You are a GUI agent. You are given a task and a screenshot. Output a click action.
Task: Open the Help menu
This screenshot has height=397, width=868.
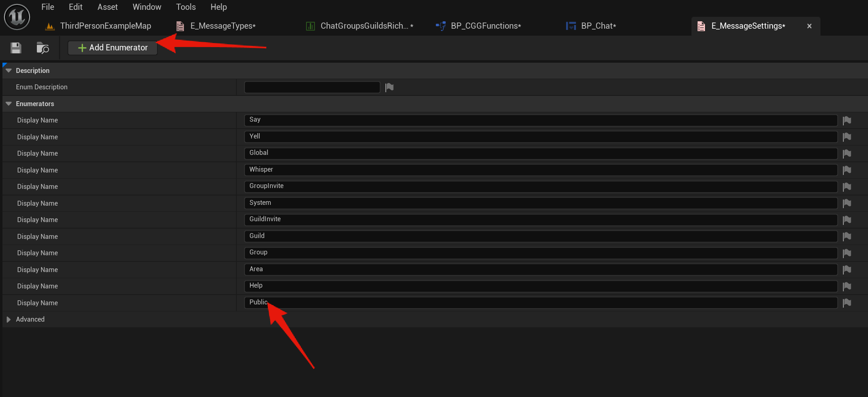click(x=218, y=7)
